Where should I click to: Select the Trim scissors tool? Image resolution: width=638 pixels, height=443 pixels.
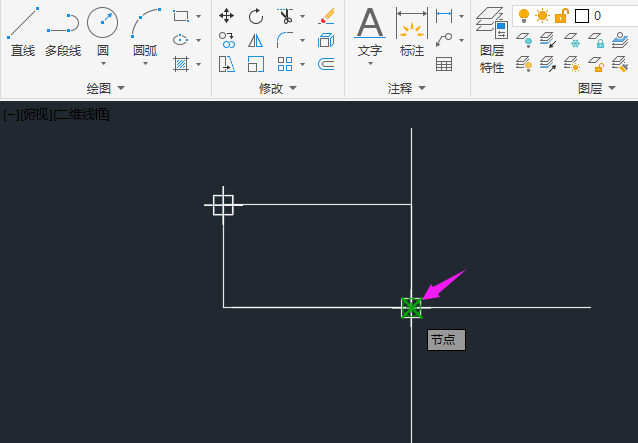point(286,16)
